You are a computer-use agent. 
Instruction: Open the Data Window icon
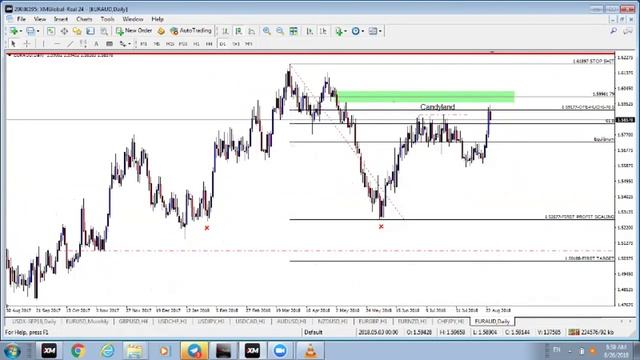pos(64,31)
